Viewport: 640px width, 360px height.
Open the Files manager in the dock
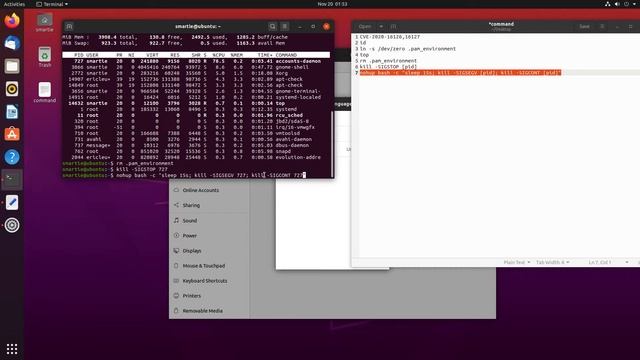click(x=12, y=66)
